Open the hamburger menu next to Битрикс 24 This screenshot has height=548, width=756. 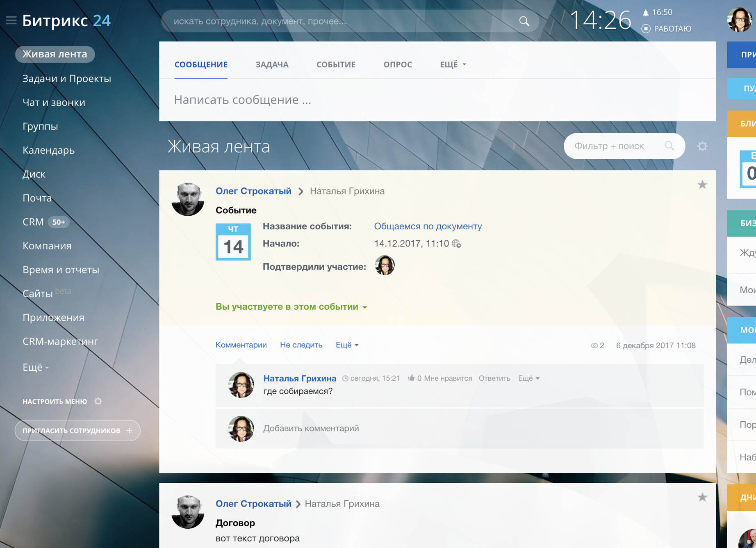coord(11,20)
